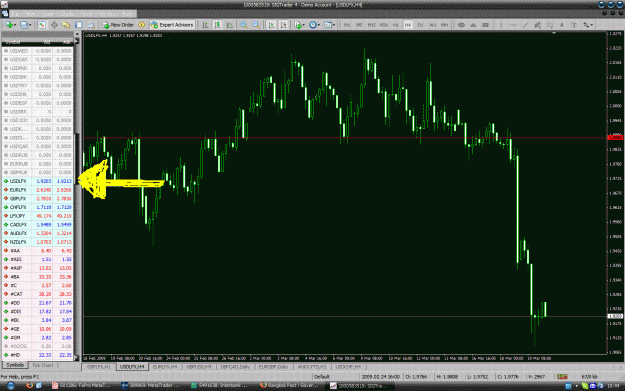Image resolution: width=625 pixels, height=391 pixels.
Task: Select EURLFX row in Market Watch
Action: click(x=38, y=190)
